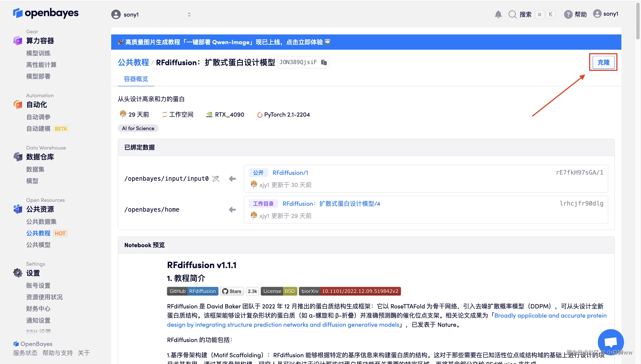Click the search magnifier icon

pos(512,14)
